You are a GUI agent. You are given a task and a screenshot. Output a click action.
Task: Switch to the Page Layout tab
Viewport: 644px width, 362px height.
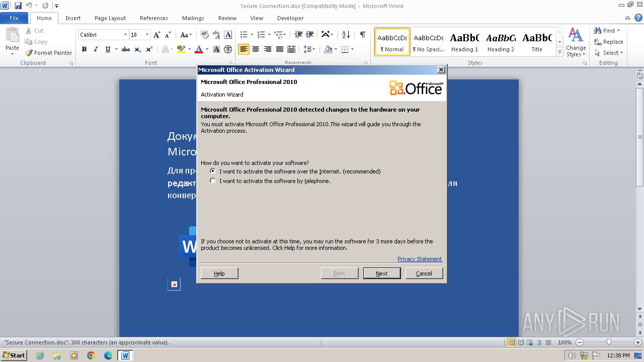click(x=110, y=18)
